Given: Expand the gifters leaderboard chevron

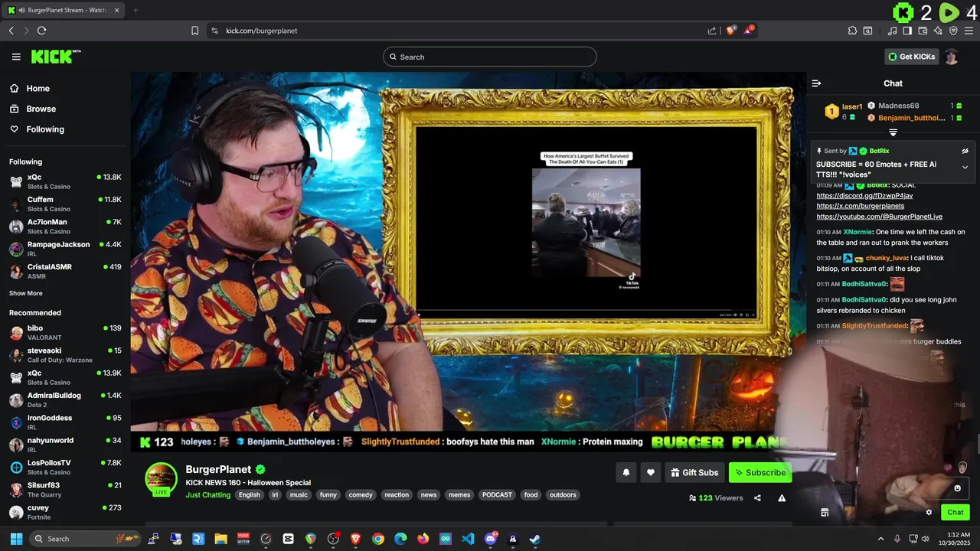Looking at the screenshot, I should click(x=893, y=132).
